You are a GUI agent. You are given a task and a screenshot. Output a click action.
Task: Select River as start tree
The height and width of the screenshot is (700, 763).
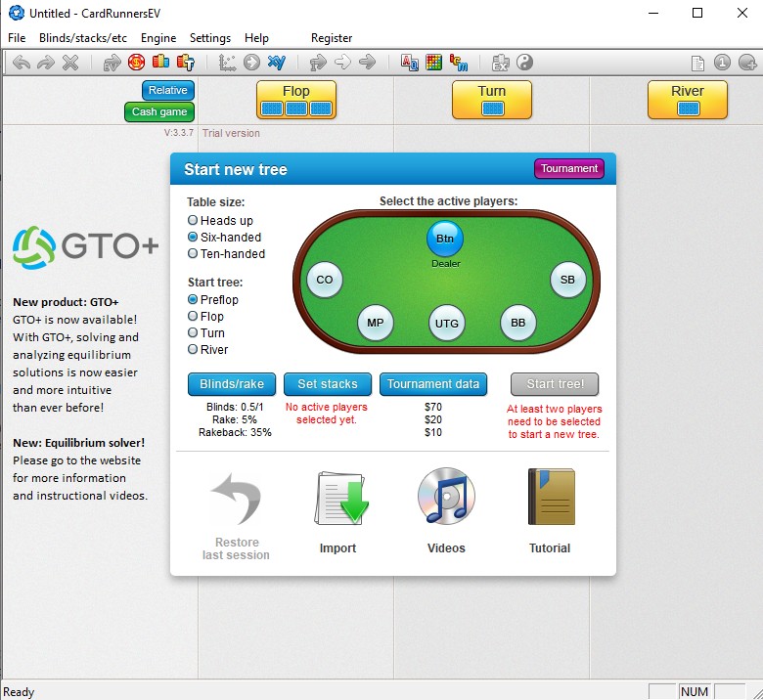point(207,349)
